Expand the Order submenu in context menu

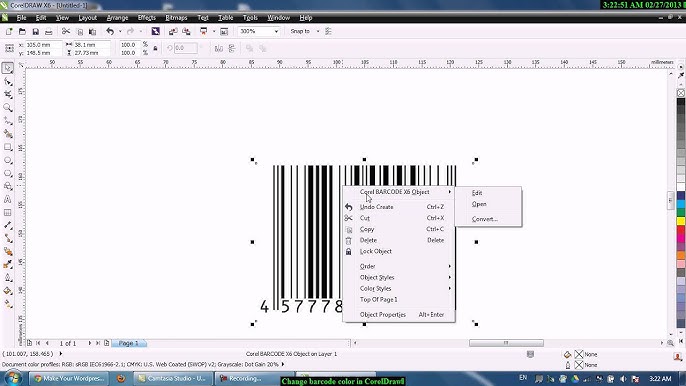(399, 266)
